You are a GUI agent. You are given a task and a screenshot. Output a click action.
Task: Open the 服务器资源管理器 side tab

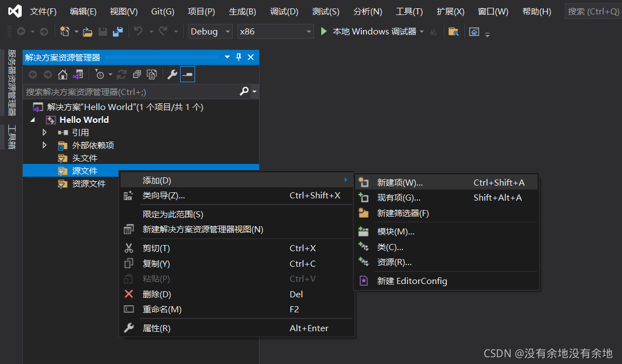[x=12, y=82]
